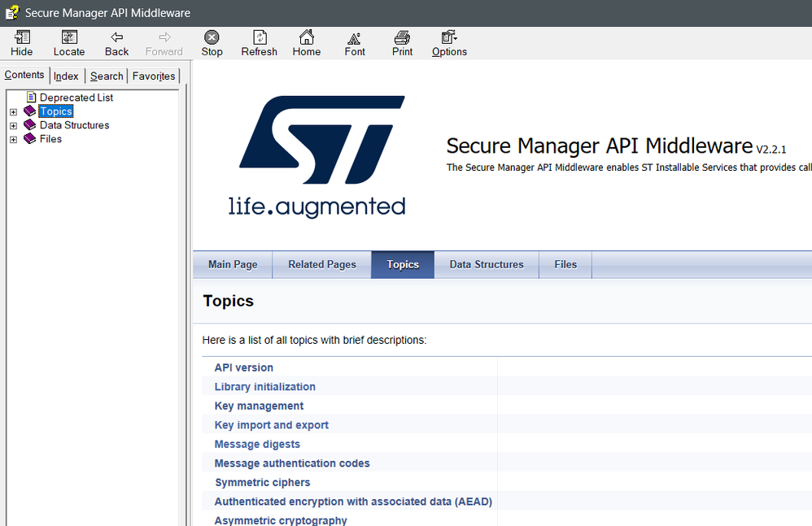Open Authenticated encryption with associated data link
The image size is (812, 526).
click(x=353, y=502)
